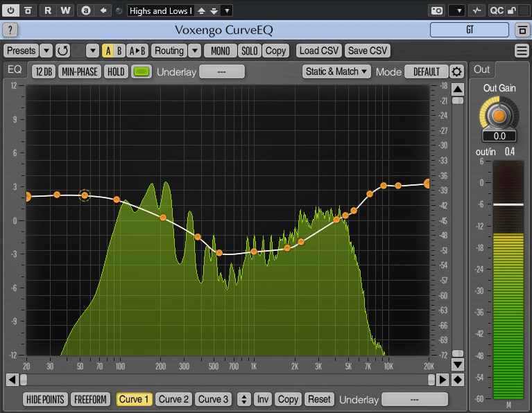Image resolution: width=532 pixels, height=413 pixels.
Task: Click Inv to invert the curve
Action: pos(262,399)
